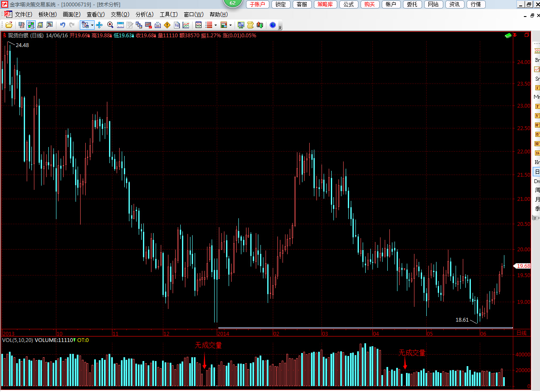Click the green chip icon above price axis

(x=508, y=36)
